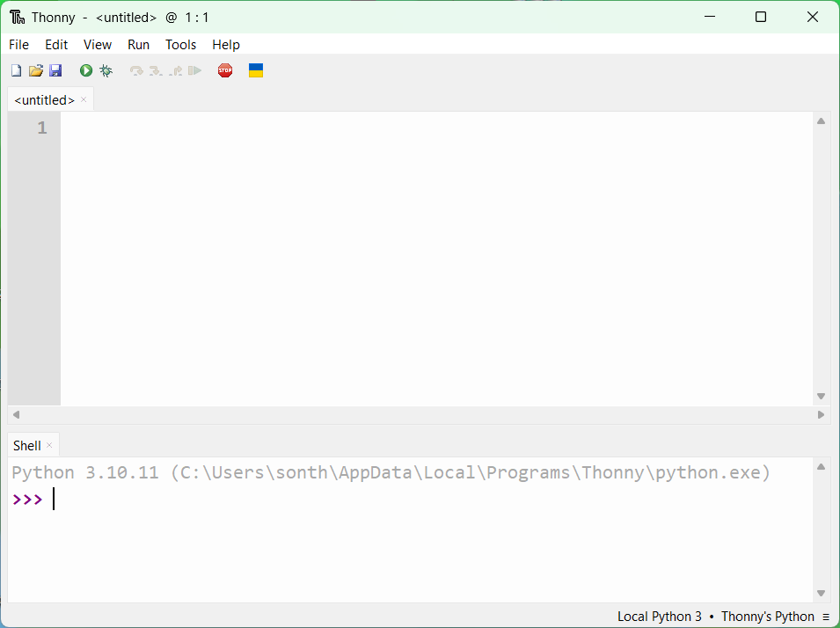Open a file using folder icon
The width and height of the screenshot is (840, 628).
click(x=36, y=70)
